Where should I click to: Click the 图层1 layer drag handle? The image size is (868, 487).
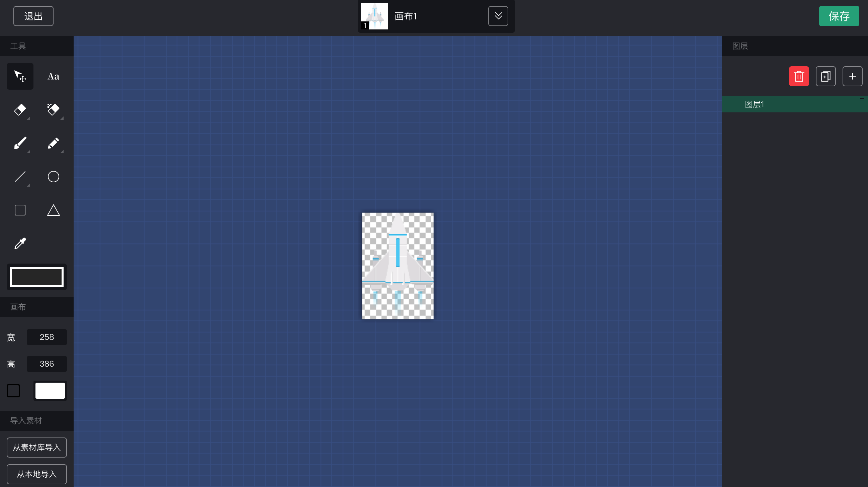pyautogui.click(x=862, y=99)
